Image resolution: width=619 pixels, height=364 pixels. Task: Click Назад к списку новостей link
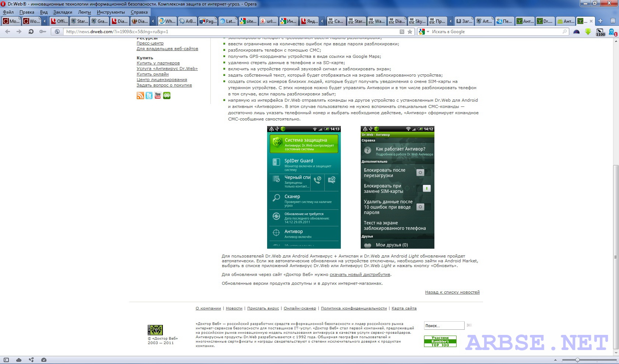pyautogui.click(x=452, y=292)
